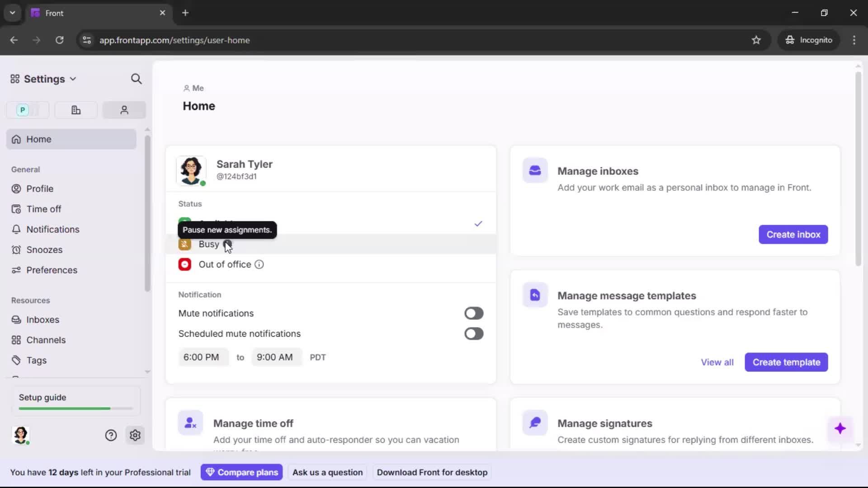
Task: Click the help question mark icon
Action: click(111, 435)
